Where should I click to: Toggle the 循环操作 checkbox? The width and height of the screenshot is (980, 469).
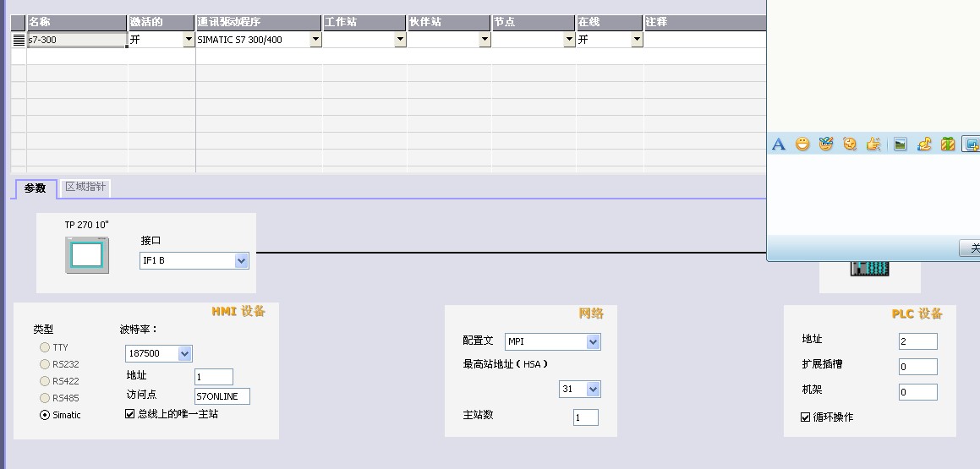tap(805, 417)
